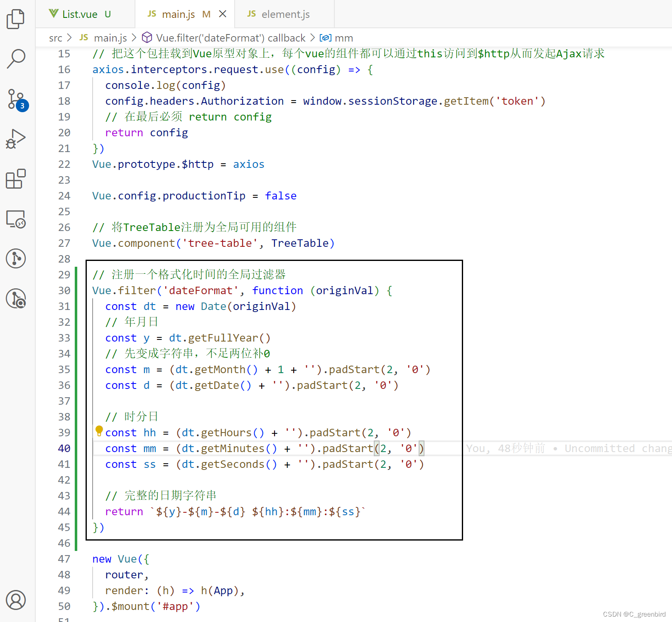This screenshot has width=672, height=622.
Task: Click 'dateFormat' string on line 30
Action: tap(201, 290)
